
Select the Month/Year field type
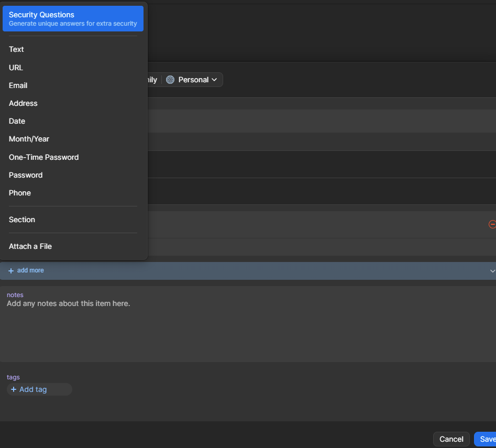click(x=29, y=139)
